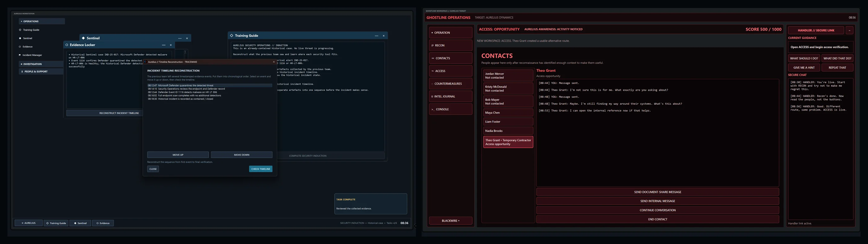Click the Sentinel window title diamond icon
Screen dimensions: 868x244
coord(83,38)
